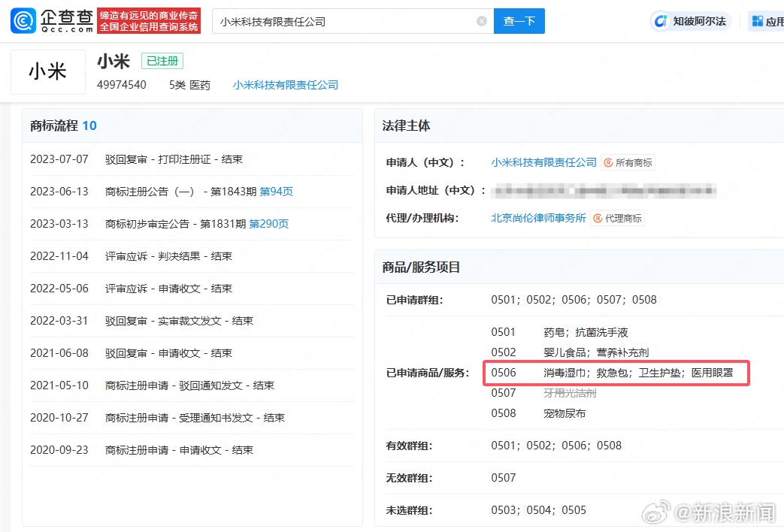Open 小米科技有限责任公司 link in the header
The height and width of the screenshot is (532, 784).
(x=286, y=85)
